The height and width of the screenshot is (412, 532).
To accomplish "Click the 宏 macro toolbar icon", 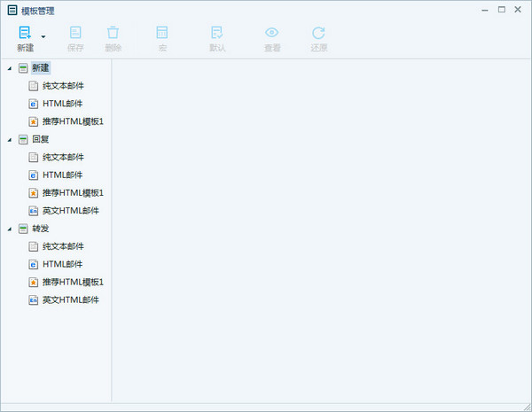I will tap(162, 33).
